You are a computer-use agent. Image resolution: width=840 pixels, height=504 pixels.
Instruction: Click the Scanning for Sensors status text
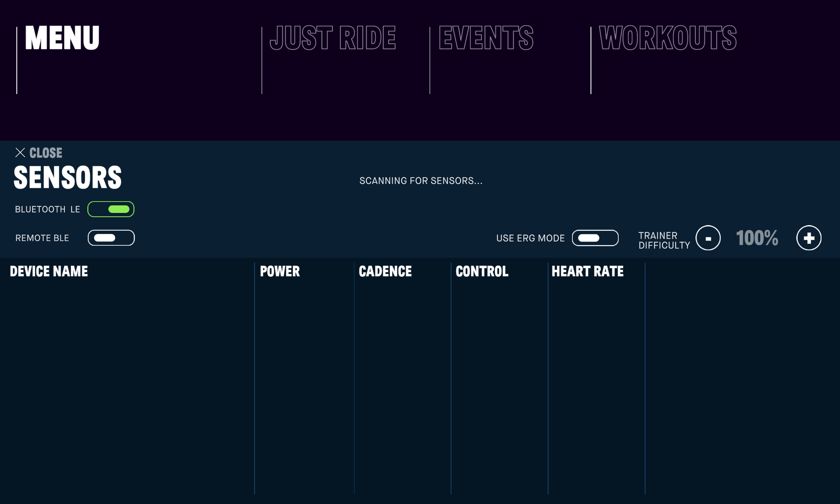tap(421, 181)
